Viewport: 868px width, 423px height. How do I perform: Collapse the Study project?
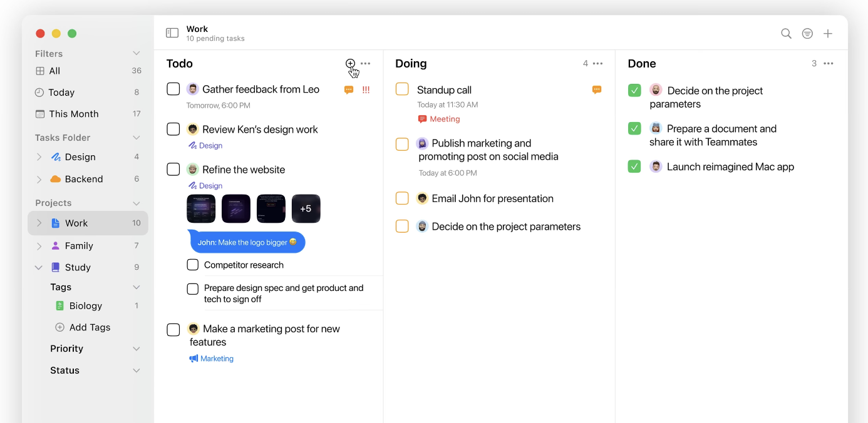click(39, 267)
